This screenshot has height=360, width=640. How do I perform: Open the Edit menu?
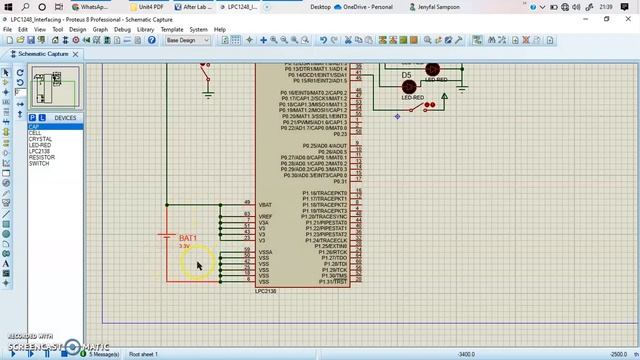(x=23, y=29)
